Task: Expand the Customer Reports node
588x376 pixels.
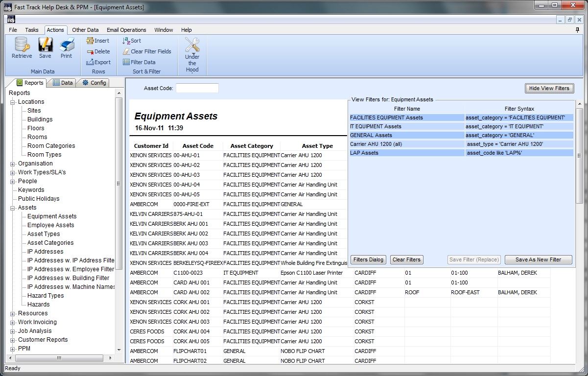Action: pyautogui.click(x=13, y=340)
